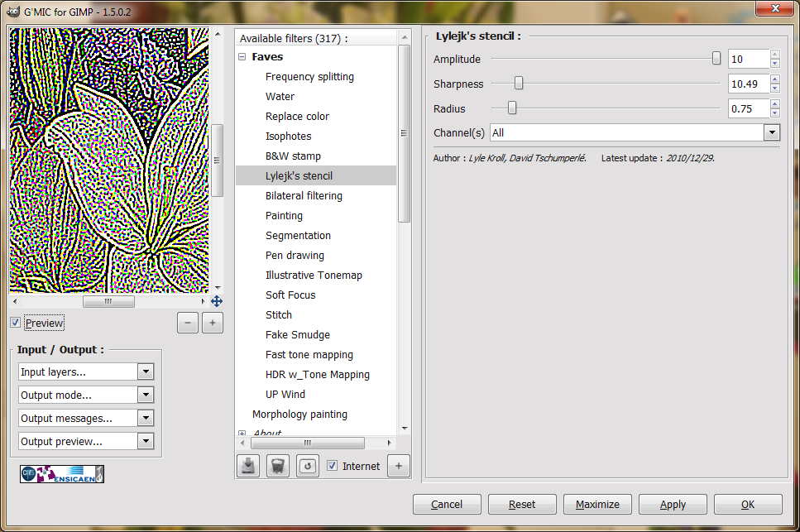Click the Cancel button
The width and height of the screenshot is (800, 532).
click(447, 505)
